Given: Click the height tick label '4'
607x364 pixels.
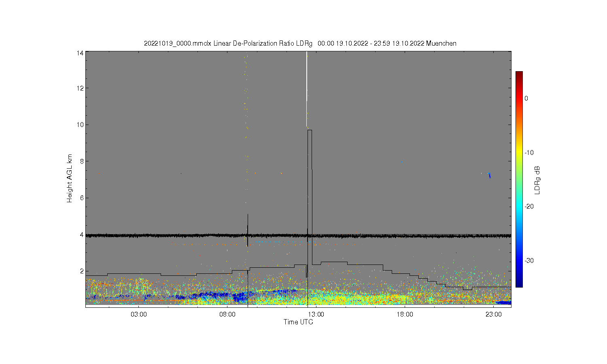Looking at the screenshot, I should point(82,235).
